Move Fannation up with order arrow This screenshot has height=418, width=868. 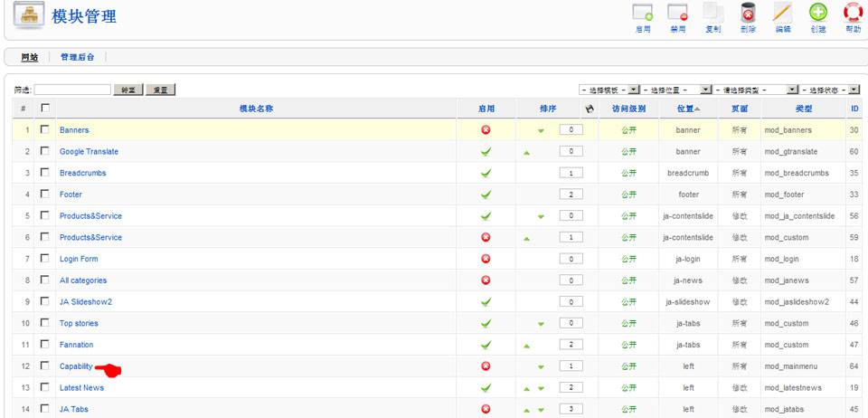click(526, 346)
